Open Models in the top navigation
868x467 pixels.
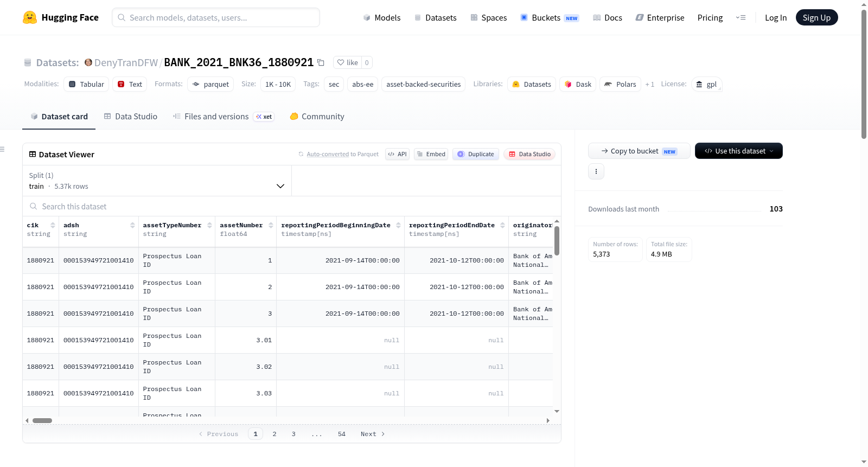coord(382,17)
